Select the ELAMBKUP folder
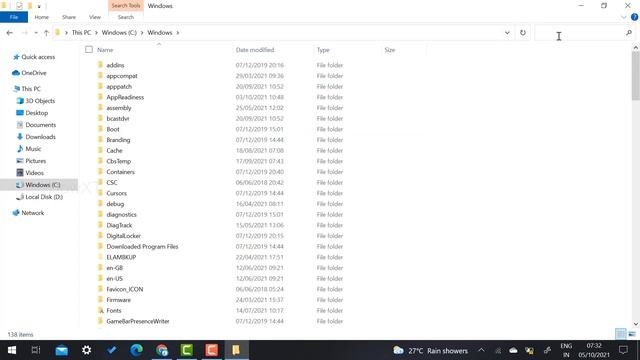The image size is (640, 360). coord(121,257)
